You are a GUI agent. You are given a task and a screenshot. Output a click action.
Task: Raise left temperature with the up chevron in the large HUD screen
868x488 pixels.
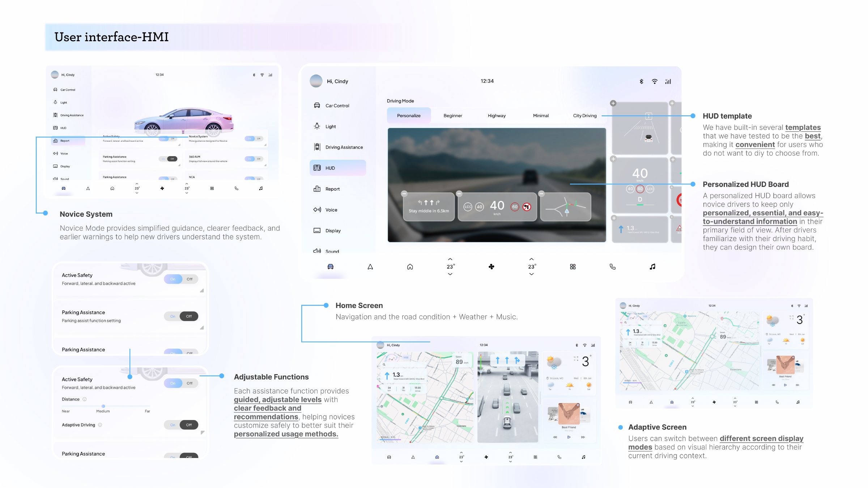450,259
